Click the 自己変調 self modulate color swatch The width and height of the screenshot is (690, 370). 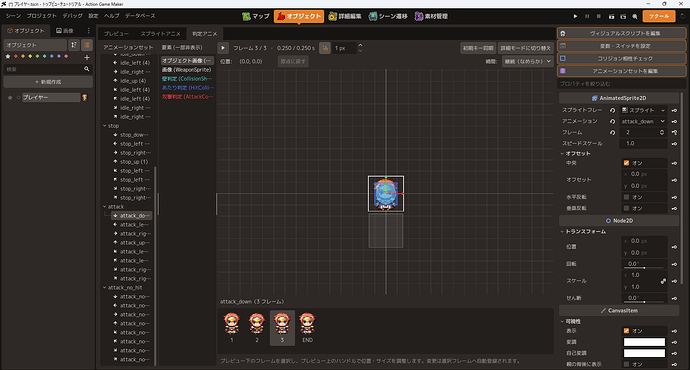coord(644,353)
